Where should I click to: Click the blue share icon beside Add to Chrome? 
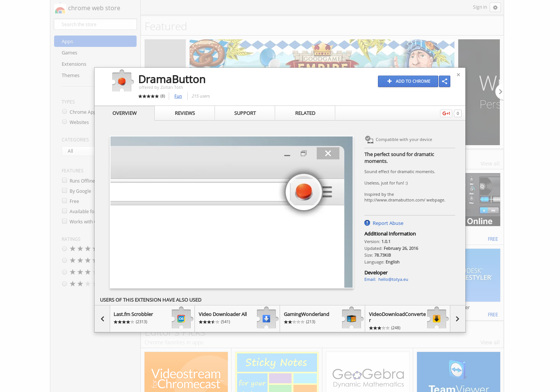click(x=445, y=81)
